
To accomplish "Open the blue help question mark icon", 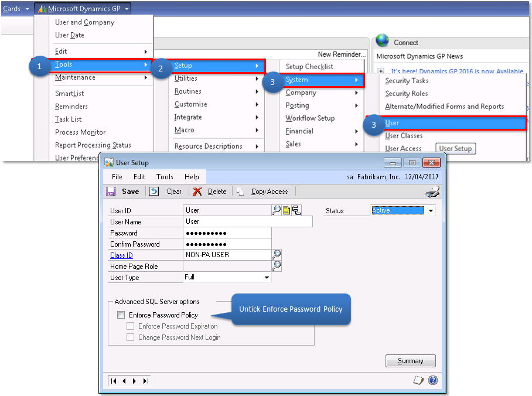I will tap(433, 380).
